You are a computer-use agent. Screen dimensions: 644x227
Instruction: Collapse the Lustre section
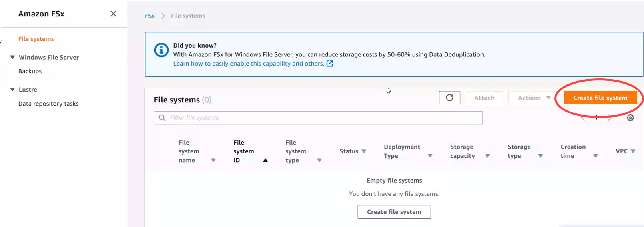click(12, 90)
